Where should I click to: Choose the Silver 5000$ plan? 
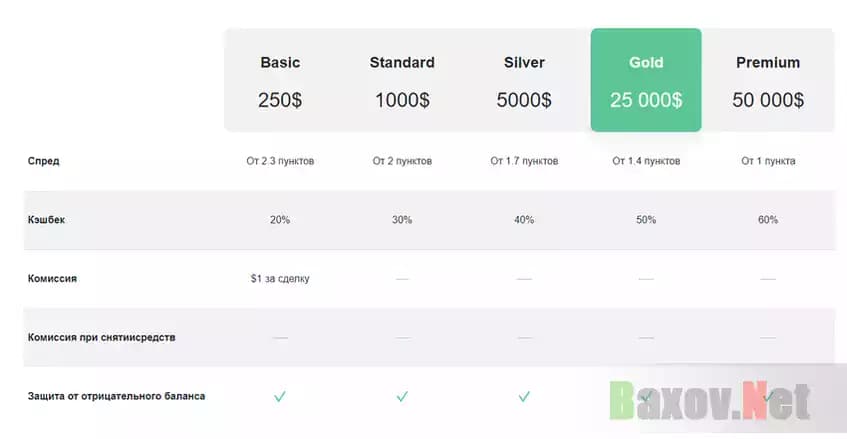coord(524,80)
